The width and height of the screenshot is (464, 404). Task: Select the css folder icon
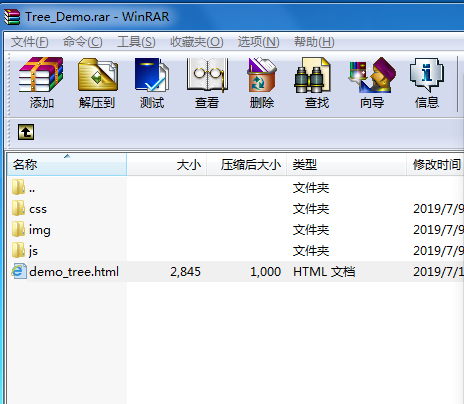click(x=18, y=208)
